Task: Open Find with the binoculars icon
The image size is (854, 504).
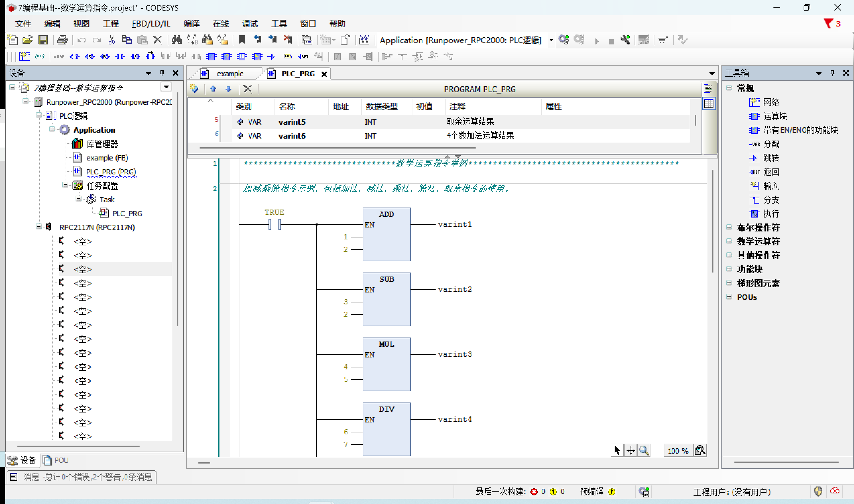Action: point(177,40)
